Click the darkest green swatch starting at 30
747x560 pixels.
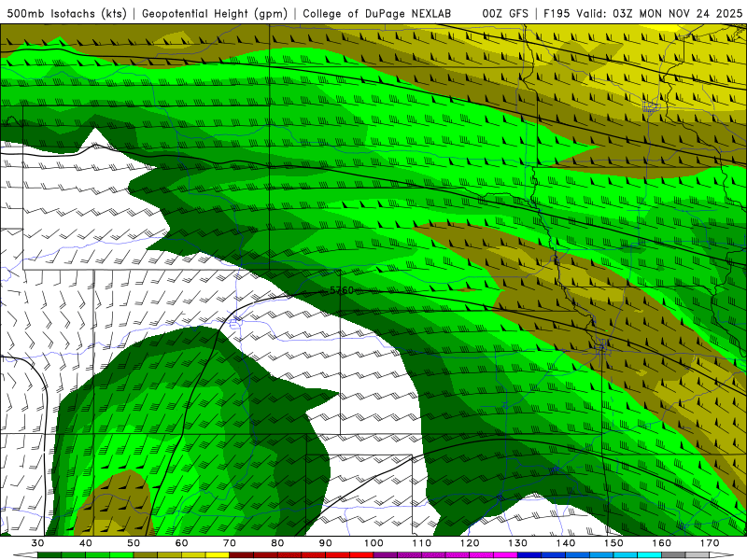coord(49,555)
